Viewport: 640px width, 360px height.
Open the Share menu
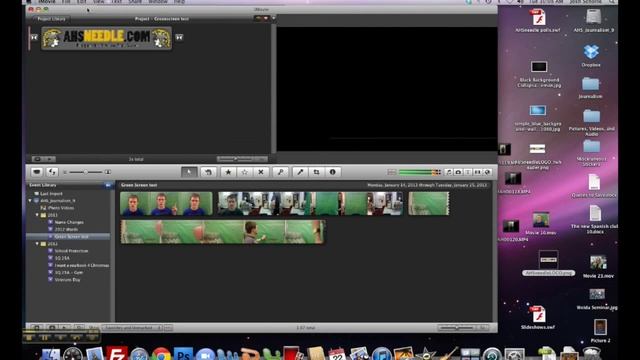point(135,2)
